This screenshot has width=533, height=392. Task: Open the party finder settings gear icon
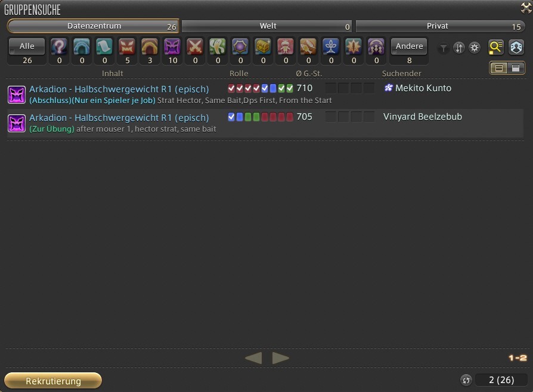point(475,48)
